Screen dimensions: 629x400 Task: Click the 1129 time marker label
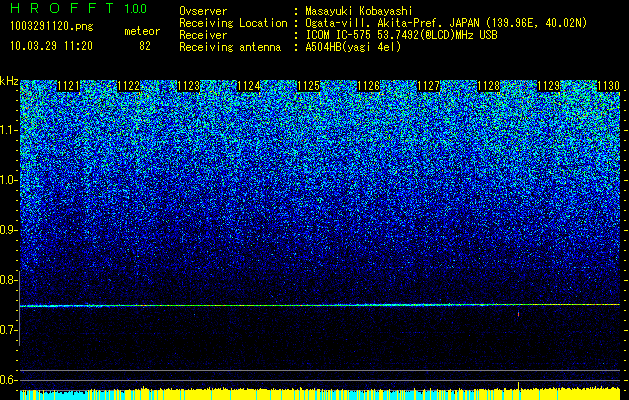coord(548,86)
